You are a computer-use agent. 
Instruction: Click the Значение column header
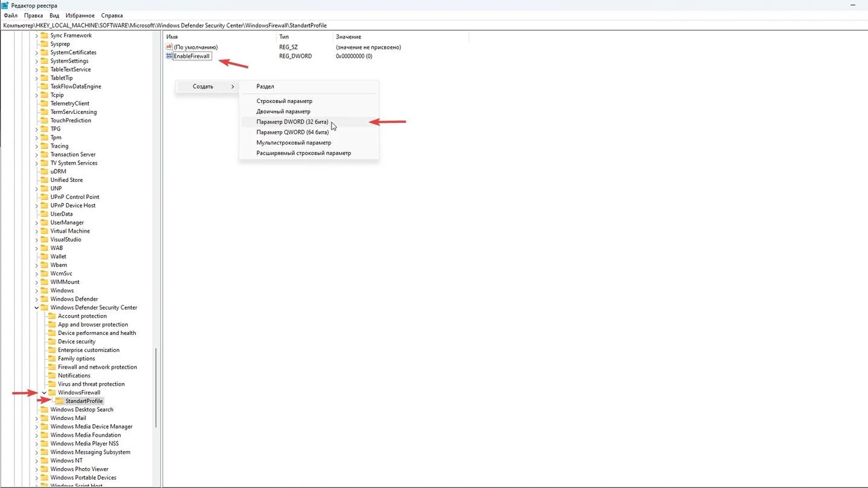[348, 37]
